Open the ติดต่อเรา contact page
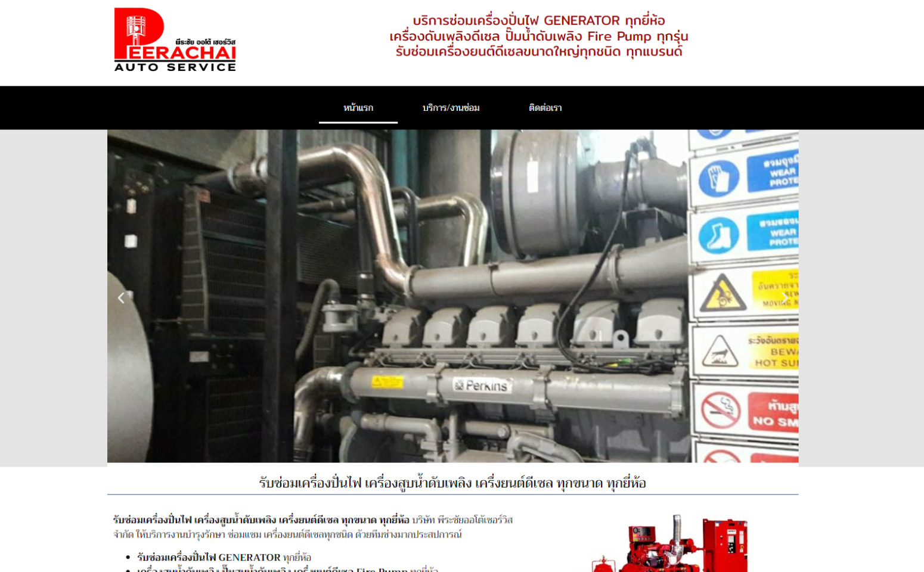This screenshot has height=572, width=924. [x=545, y=108]
